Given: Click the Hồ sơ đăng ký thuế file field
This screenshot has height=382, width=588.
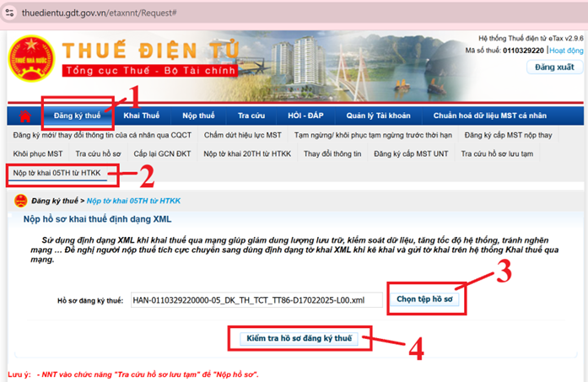Looking at the screenshot, I should (256, 300).
